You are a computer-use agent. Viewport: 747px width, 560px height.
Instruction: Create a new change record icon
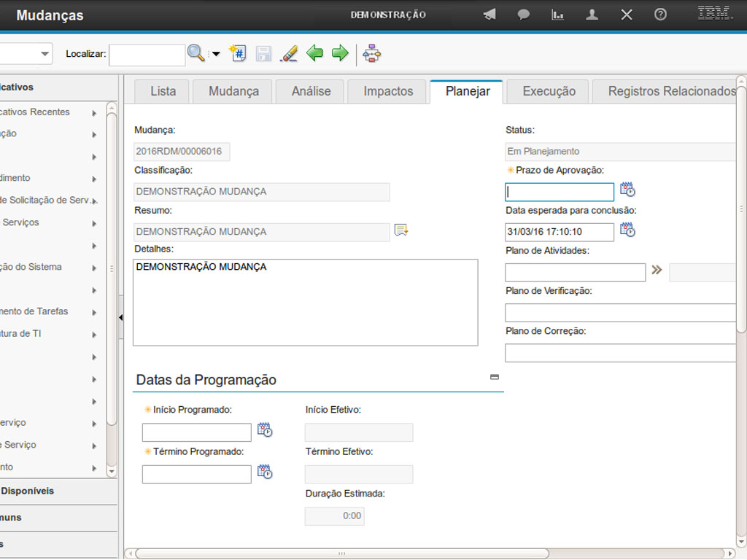(238, 53)
